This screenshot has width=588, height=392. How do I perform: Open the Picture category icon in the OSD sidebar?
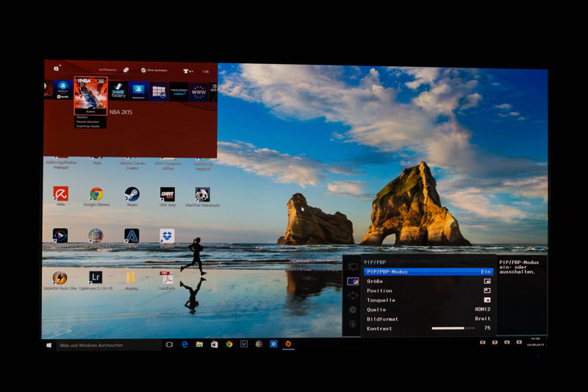353,267
